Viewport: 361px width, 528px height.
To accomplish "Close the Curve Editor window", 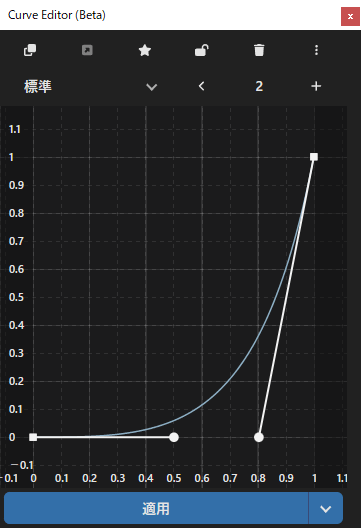I will click(351, 16).
